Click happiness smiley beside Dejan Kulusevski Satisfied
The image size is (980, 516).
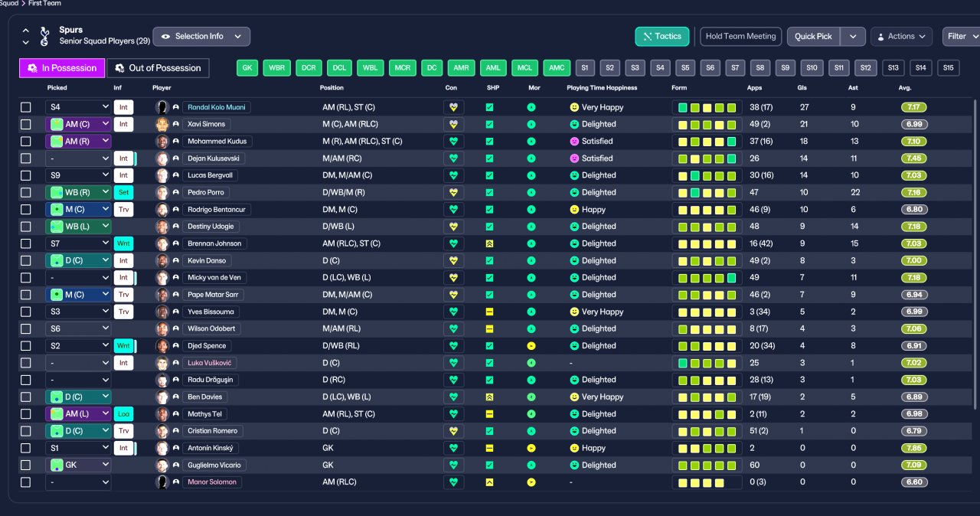[x=573, y=158]
